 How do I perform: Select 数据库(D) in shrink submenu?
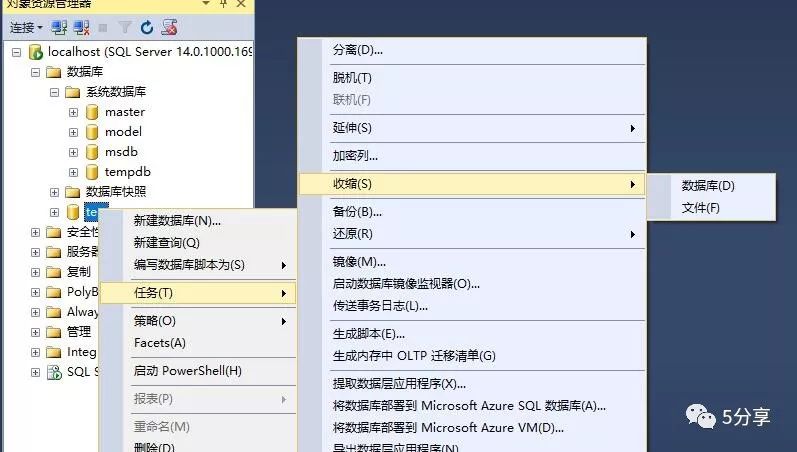coord(711,186)
